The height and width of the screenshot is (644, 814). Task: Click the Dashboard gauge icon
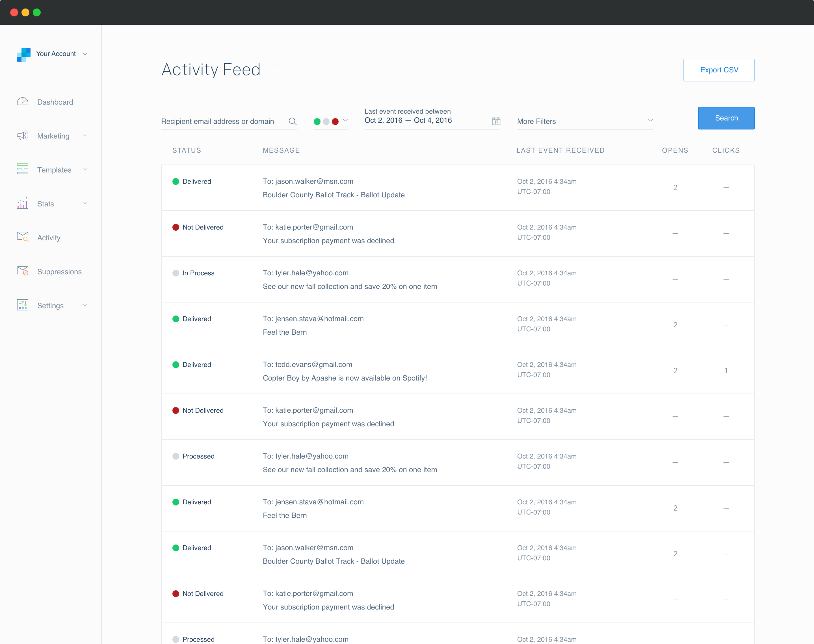23,101
